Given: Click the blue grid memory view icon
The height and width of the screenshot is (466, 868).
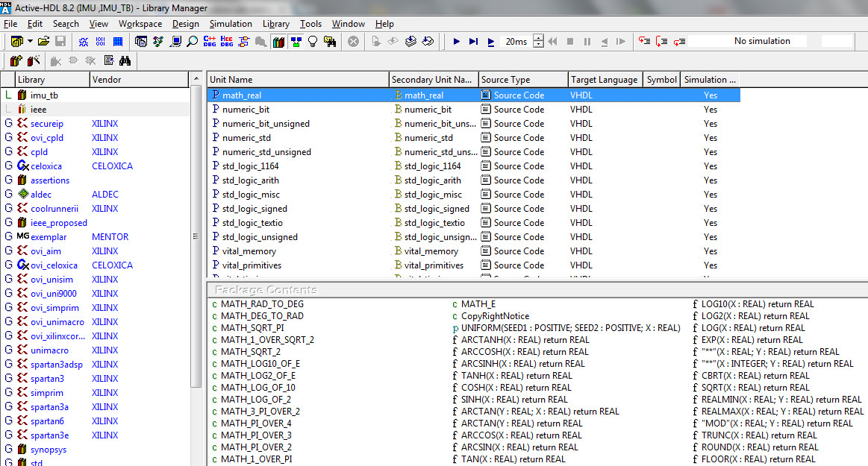Looking at the screenshot, I should [x=117, y=42].
